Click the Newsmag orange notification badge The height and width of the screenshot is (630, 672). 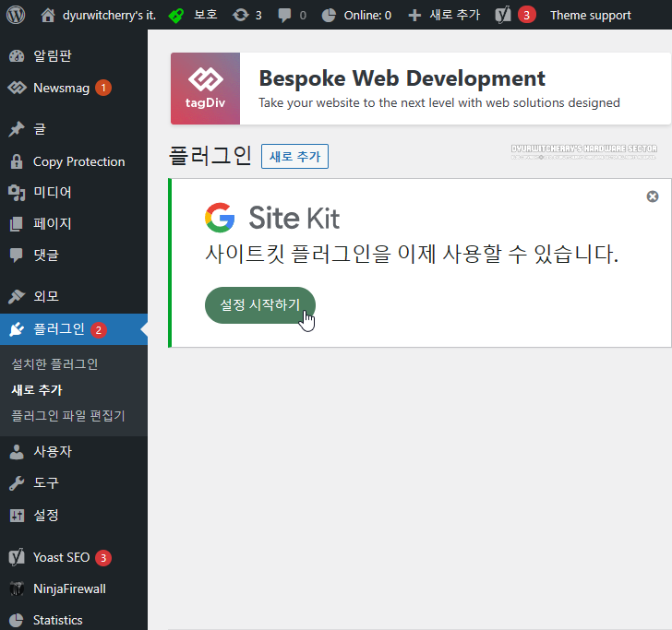(x=103, y=88)
